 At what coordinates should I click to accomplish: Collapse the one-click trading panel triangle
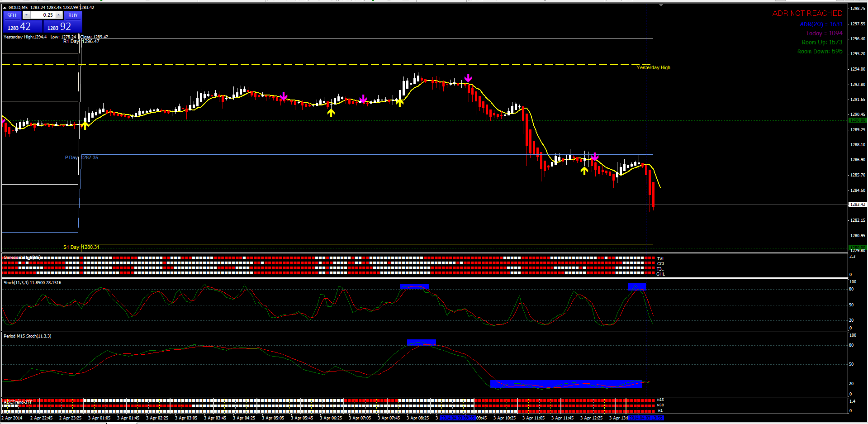[x=5, y=8]
